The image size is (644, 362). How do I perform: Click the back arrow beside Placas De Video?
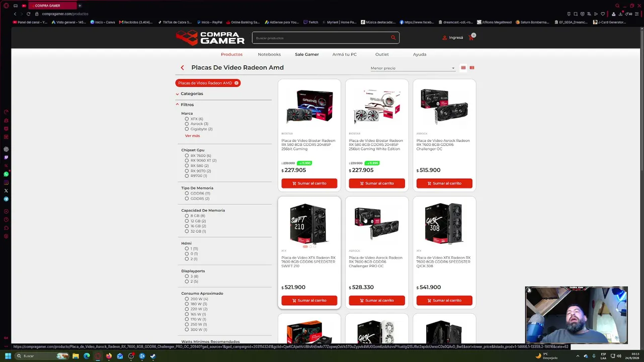tap(182, 68)
